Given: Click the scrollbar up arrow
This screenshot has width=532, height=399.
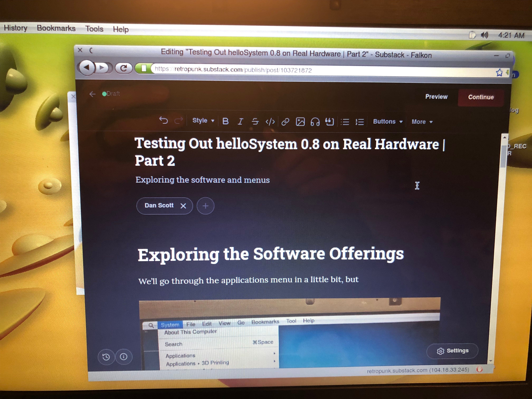Looking at the screenshot, I should tap(505, 137).
